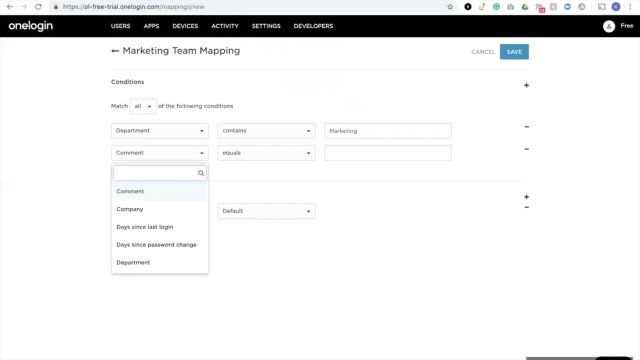Open the Match all dropdown
Viewport: 640px width, 360px height.
coord(143,106)
